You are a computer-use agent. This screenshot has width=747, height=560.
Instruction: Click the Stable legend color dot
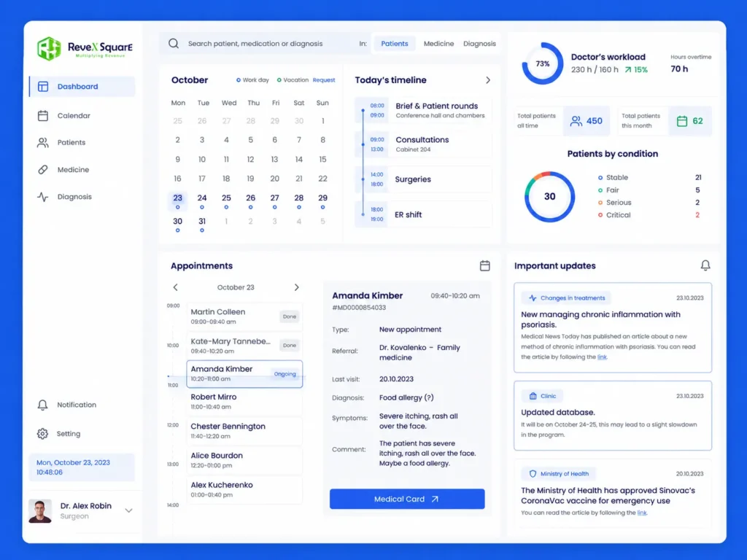coord(600,178)
